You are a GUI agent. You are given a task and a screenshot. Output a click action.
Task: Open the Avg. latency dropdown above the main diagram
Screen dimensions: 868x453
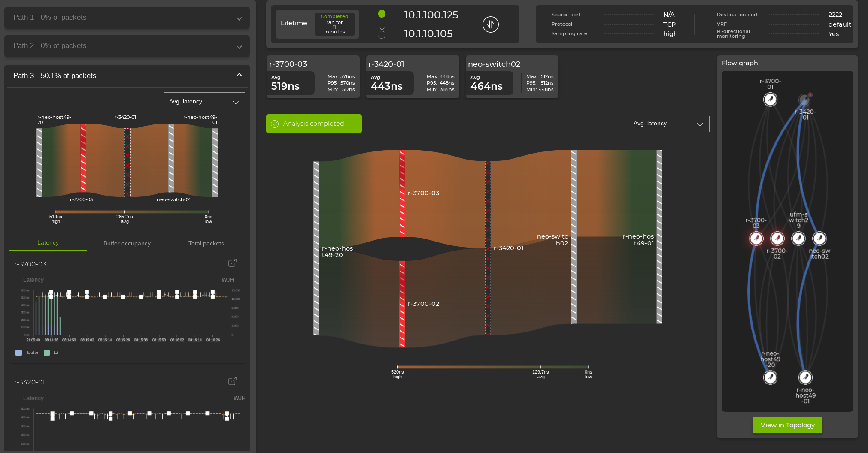668,124
